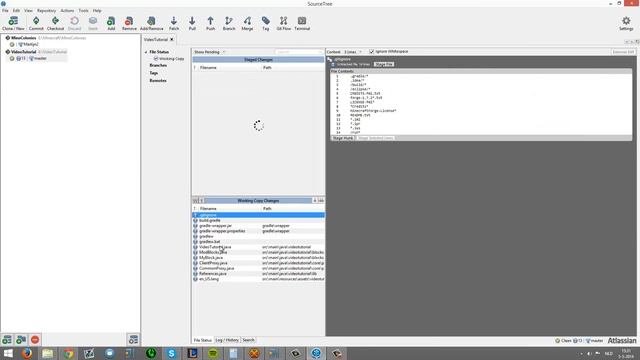Open the Clone / New repository tool
This screenshot has width=640, height=360.
[13, 23]
